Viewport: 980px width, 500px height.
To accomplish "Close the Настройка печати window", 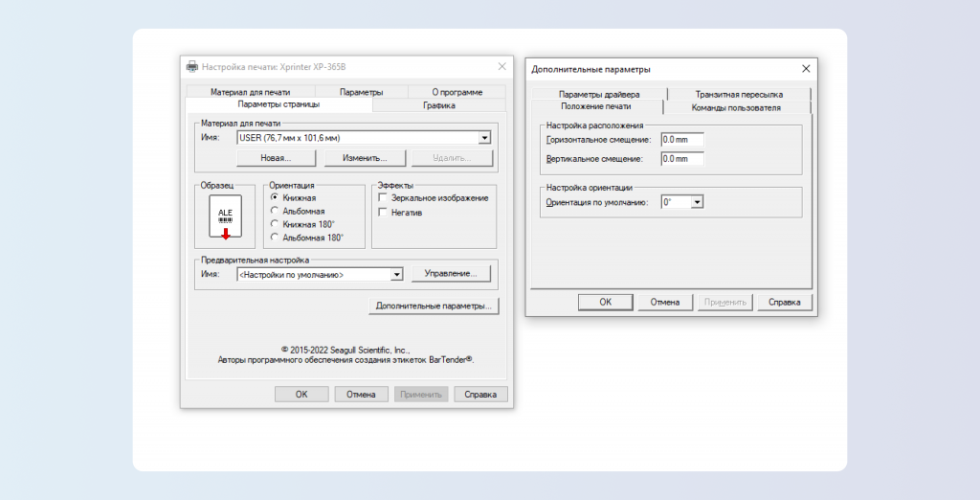I will click(x=501, y=67).
